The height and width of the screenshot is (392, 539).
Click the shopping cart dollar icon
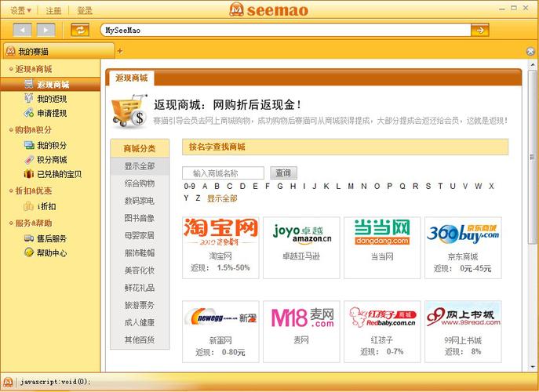pos(129,111)
